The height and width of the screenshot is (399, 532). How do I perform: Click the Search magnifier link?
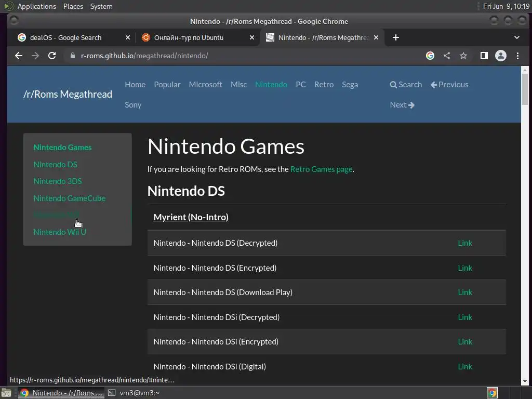(x=406, y=85)
